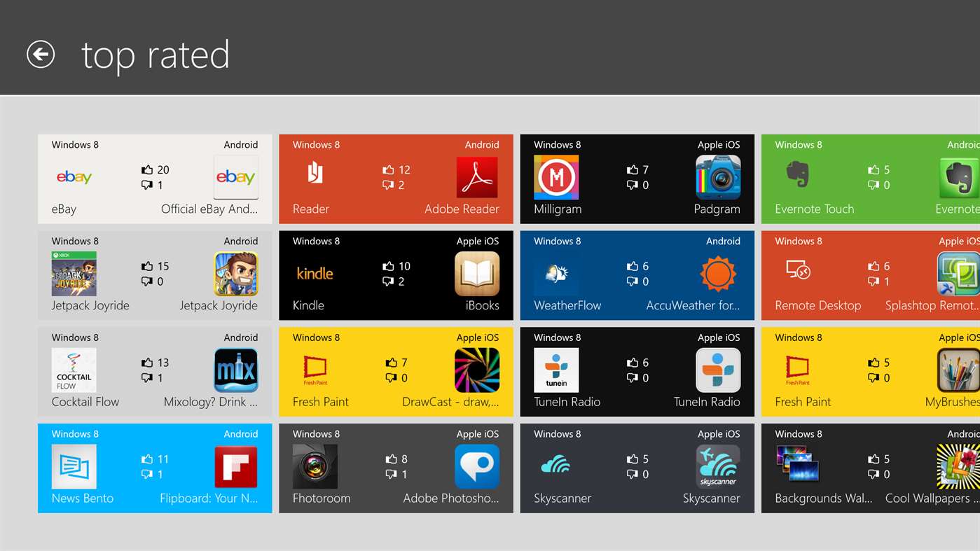The width and height of the screenshot is (980, 551).
Task: Click the 'Padgram' app name
Action: point(717,209)
